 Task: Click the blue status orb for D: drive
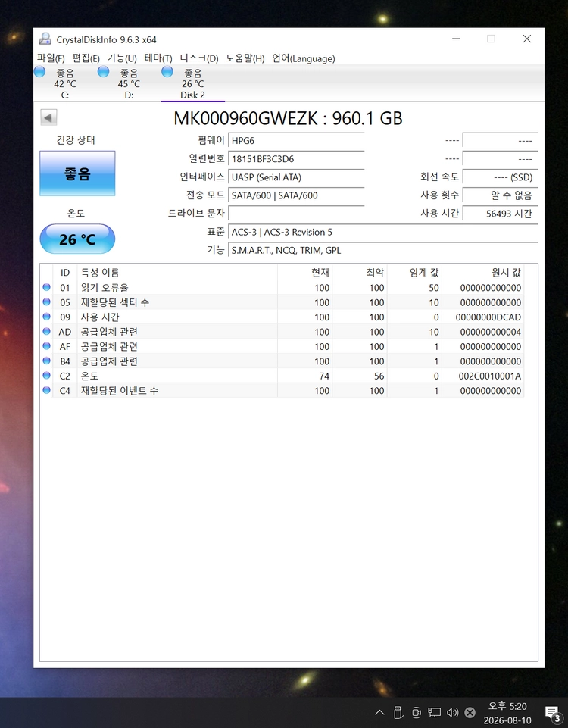pos(104,71)
